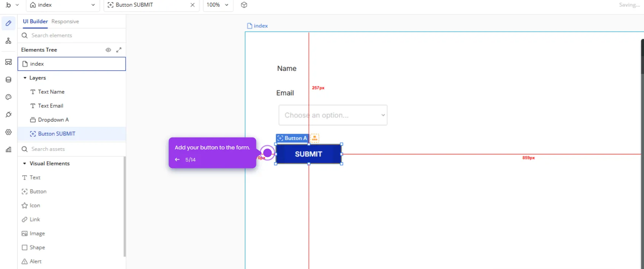Click the orange user icon beside Button A
Viewport: 644px width, 269px height.
315,138
